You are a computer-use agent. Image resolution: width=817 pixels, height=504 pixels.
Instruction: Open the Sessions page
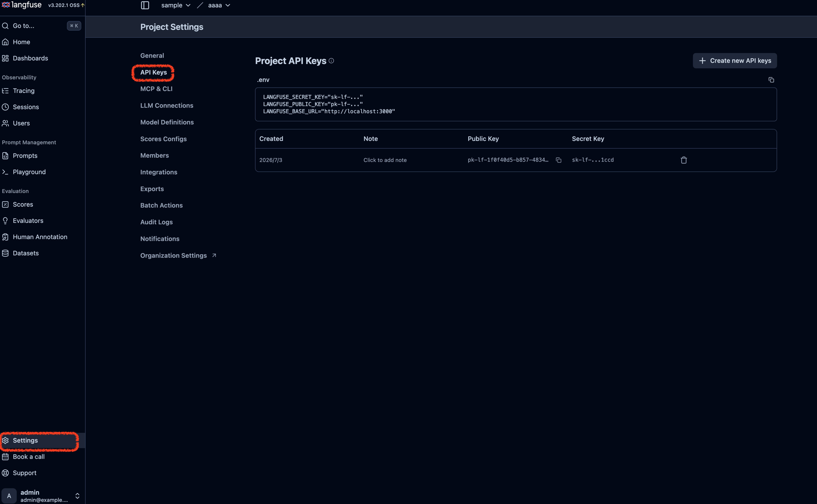point(26,107)
